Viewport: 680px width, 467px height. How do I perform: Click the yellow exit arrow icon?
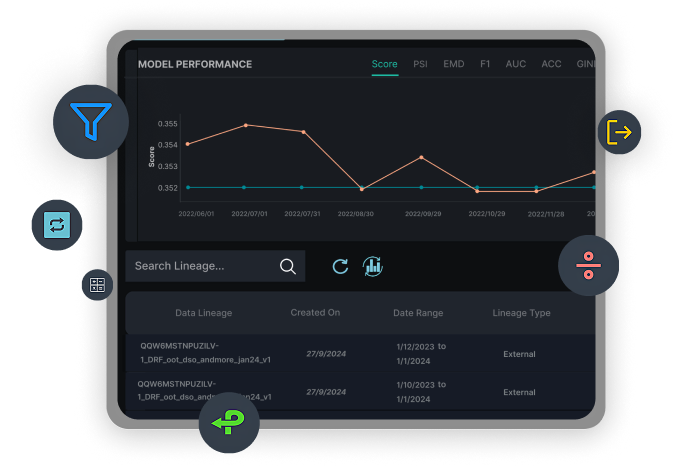pos(619,132)
